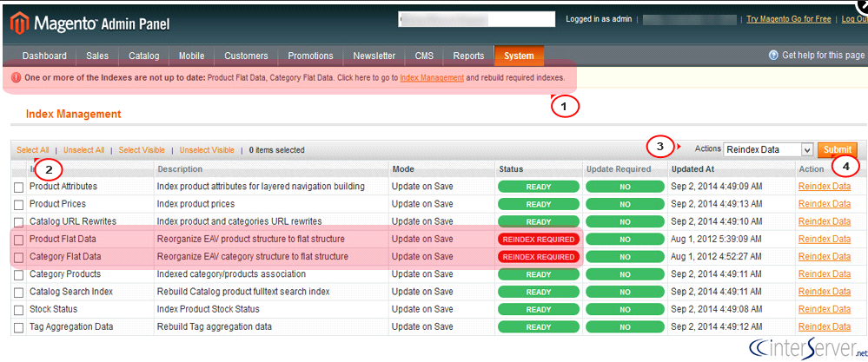Screen dimensions: 868x362
Task: Open the Catalog menu
Action: (144, 56)
